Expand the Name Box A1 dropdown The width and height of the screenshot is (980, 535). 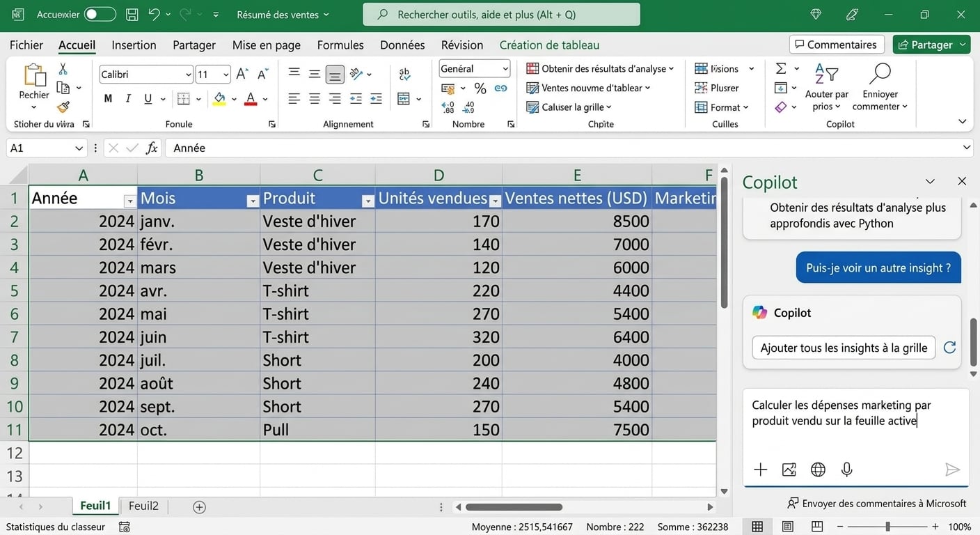coord(79,148)
